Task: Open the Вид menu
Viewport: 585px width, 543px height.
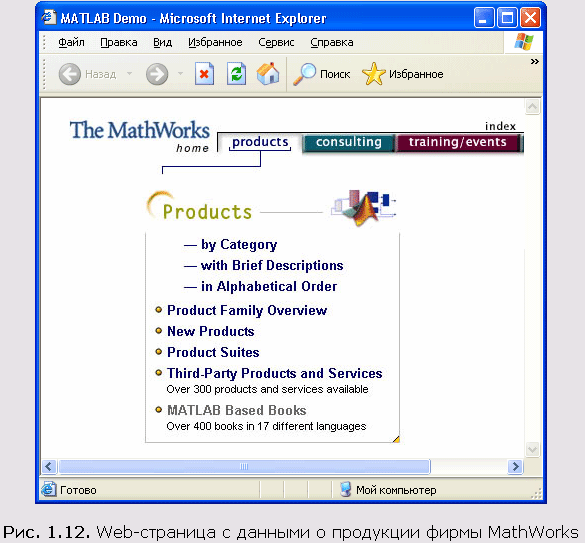Action: pyautogui.click(x=163, y=43)
